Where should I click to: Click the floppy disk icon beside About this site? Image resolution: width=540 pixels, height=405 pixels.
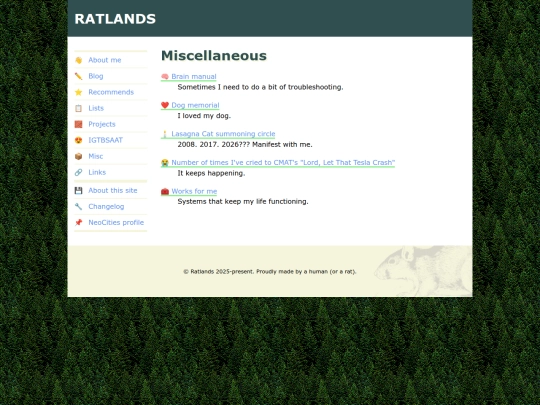click(x=79, y=190)
